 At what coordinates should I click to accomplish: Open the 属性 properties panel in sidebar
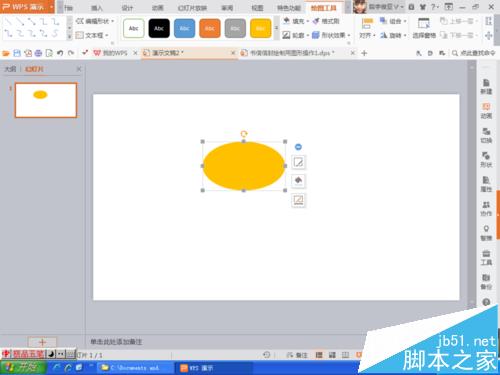point(486,184)
